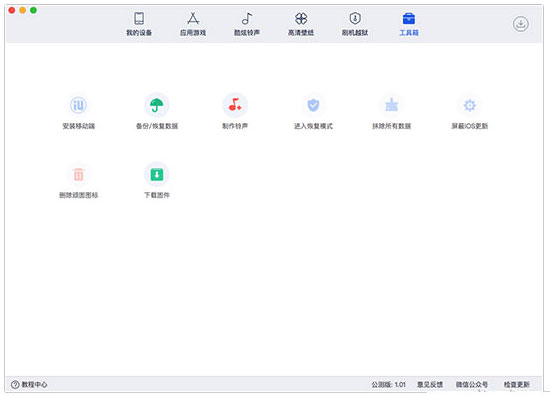Click 检查更新 check for updates
550x395 pixels.
tap(516, 384)
